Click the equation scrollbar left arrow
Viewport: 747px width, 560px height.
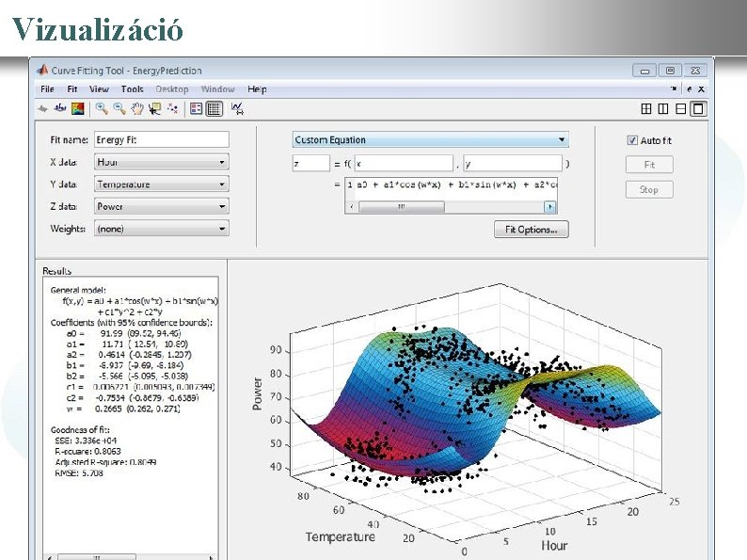352,207
